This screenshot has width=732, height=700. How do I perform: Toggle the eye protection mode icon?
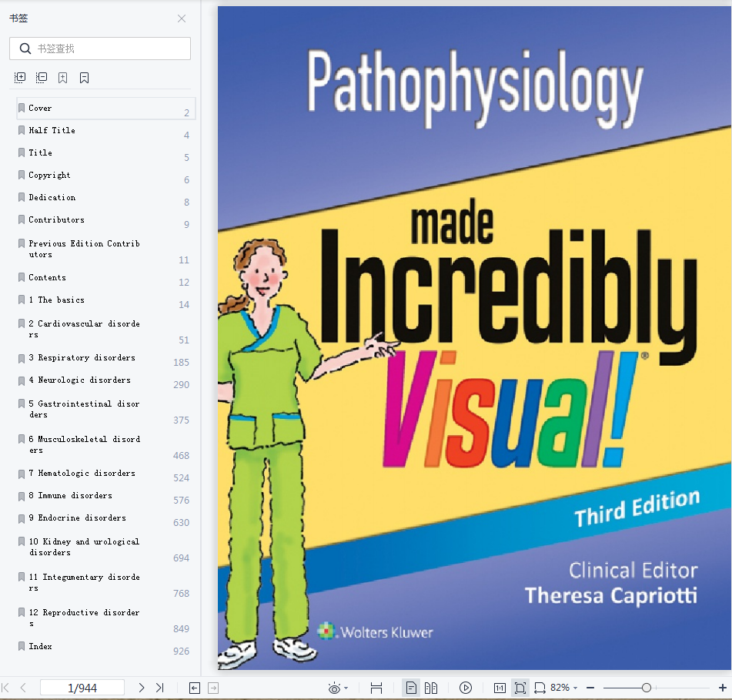click(x=334, y=688)
